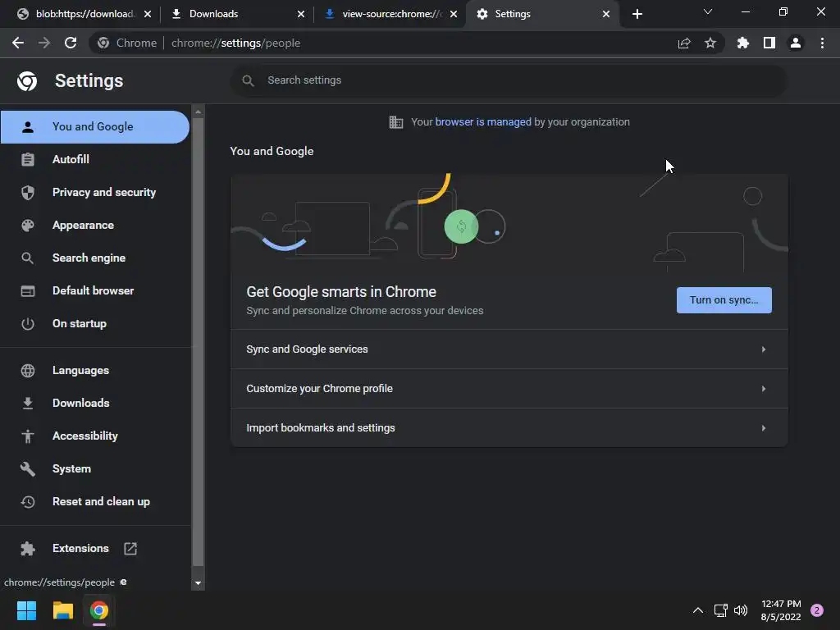Open Default browser section
This screenshot has width=840, height=630.
(x=95, y=291)
